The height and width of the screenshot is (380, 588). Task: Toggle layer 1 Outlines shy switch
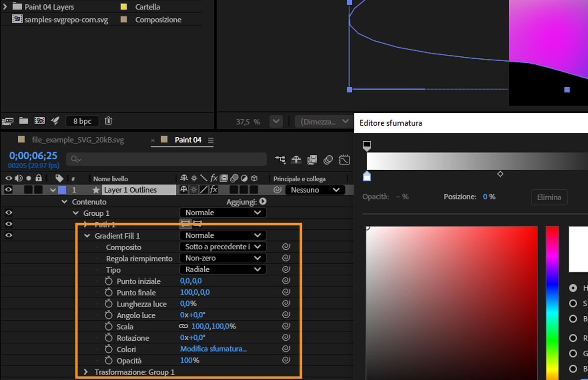tap(184, 190)
